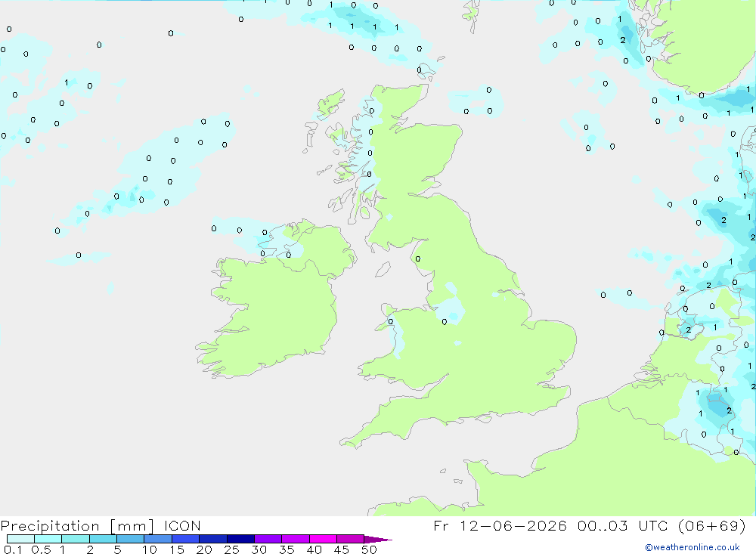
Task: Choose the 20–25 mm dark blue box
Action: pyautogui.click(x=213, y=539)
